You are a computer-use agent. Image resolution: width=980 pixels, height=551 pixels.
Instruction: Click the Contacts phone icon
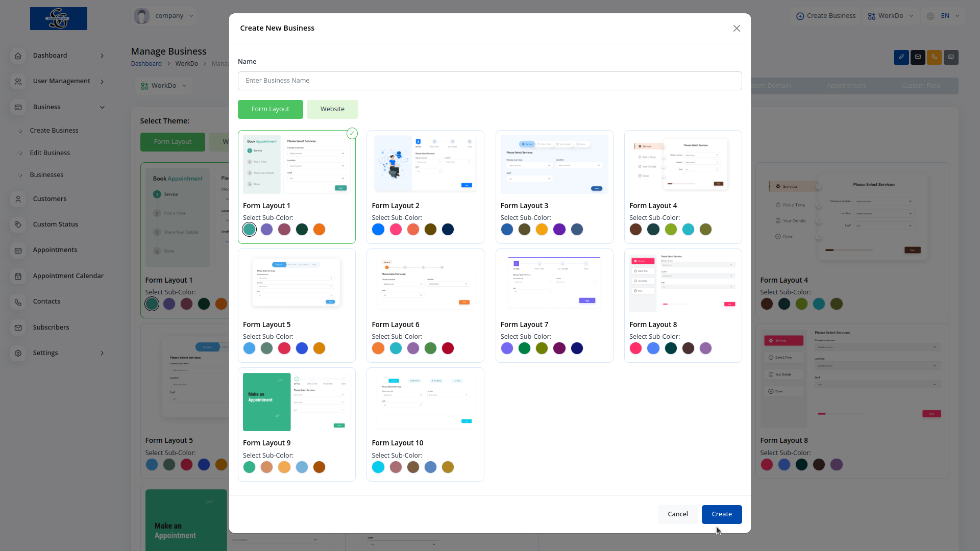18,302
